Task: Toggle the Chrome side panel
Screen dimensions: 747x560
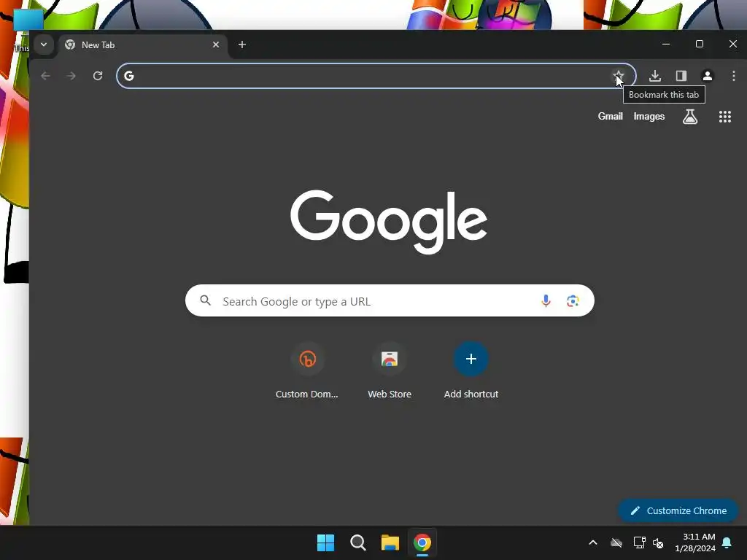Action: pyautogui.click(x=681, y=76)
